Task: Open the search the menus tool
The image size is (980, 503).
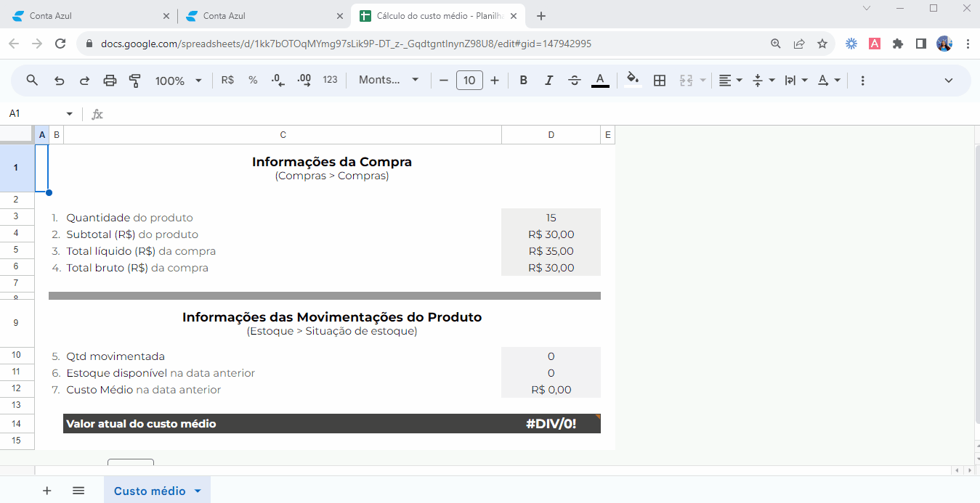Action: tap(32, 81)
